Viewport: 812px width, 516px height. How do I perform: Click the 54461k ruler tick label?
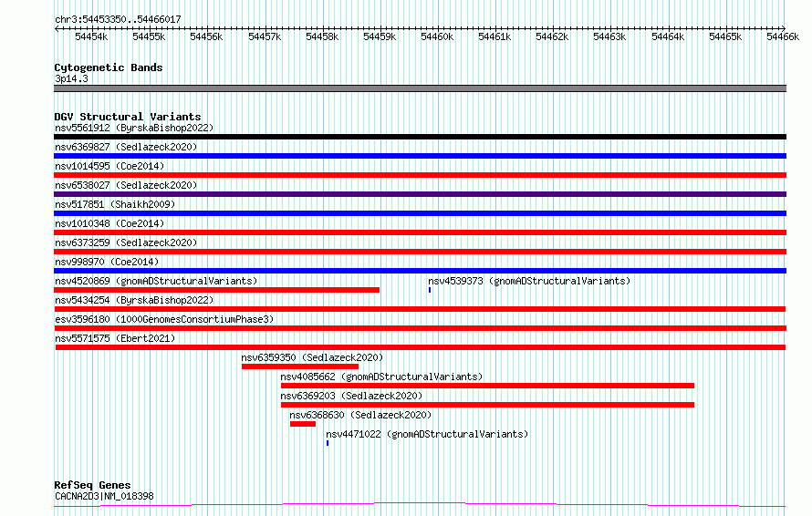(494, 36)
